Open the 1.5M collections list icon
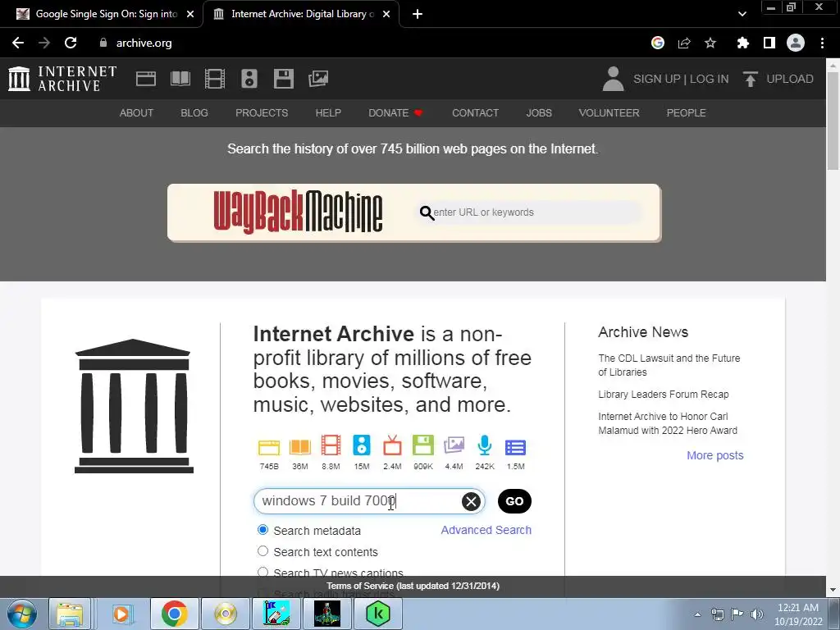Viewport: 840px width, 630px height. (x=515, y=447)
